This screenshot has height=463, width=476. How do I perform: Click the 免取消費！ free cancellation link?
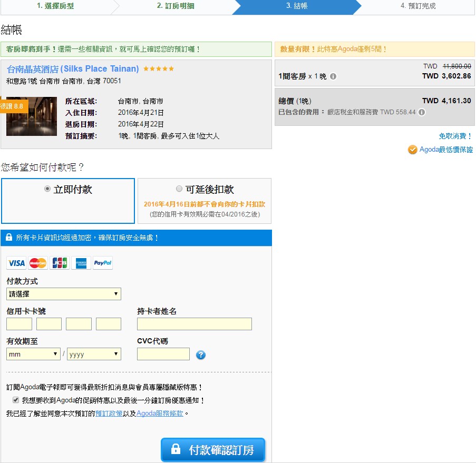tap(455, 136)
